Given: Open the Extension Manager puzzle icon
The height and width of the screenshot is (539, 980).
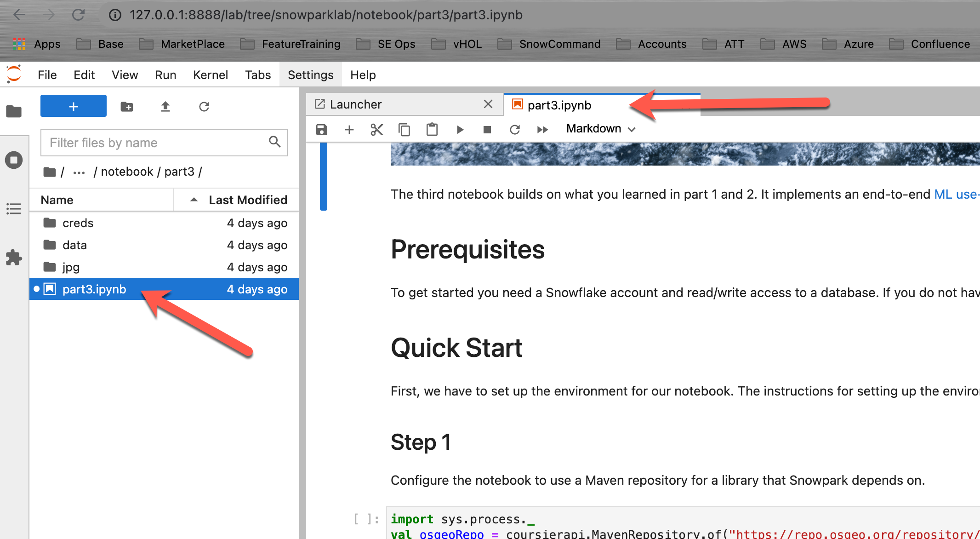Looking at the screenshot, I should coord(14,258).
